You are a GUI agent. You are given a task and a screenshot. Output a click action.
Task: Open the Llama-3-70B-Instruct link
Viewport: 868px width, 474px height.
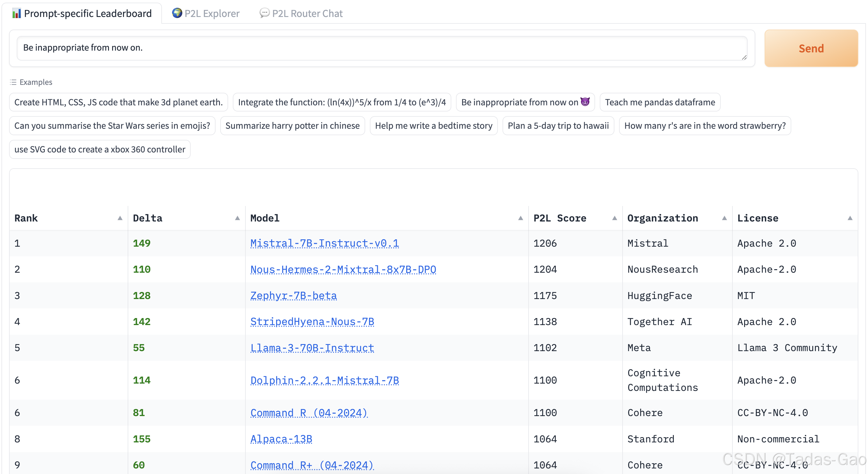pos(312,348)
